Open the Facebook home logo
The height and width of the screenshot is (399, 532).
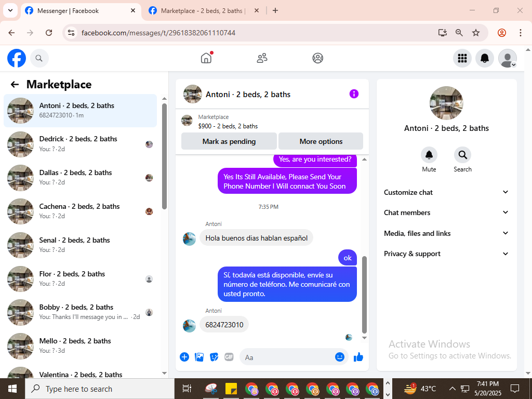17,58
